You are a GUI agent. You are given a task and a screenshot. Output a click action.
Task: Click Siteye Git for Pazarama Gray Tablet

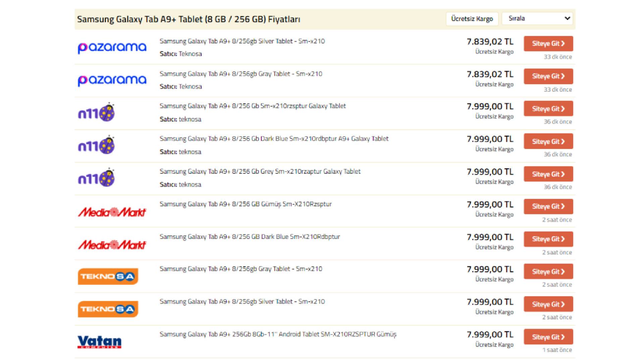tap(548, 76)
